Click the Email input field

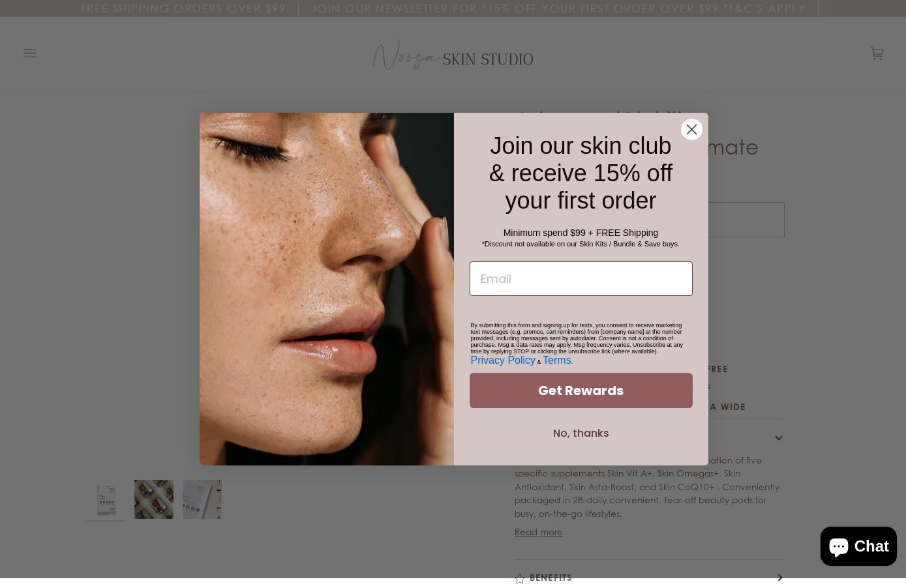click(581, 278)
